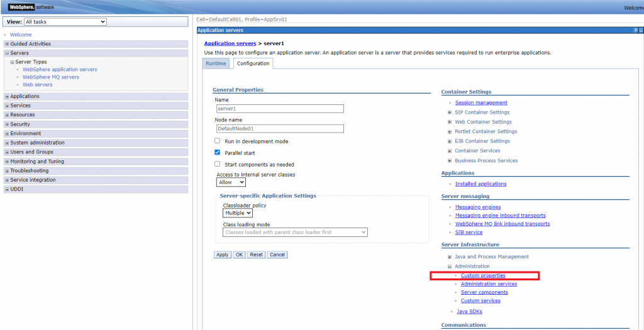Open the View All tasks dropdown
The width and height of the screenshot is (644, 330).
coord(65,22)
